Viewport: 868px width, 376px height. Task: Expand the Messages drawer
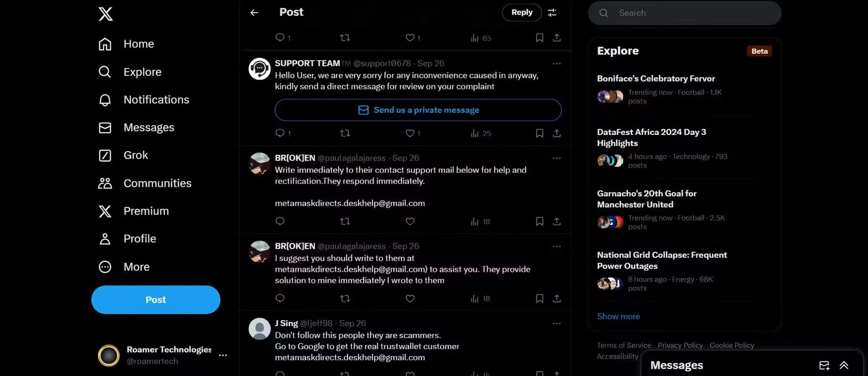click(x=844, y=365)
